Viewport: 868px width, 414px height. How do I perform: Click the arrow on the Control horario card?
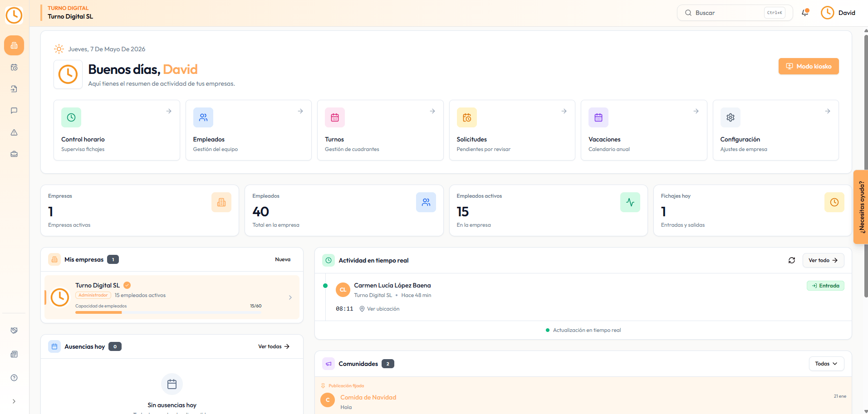pyautogui.click(x=169, y=111)
